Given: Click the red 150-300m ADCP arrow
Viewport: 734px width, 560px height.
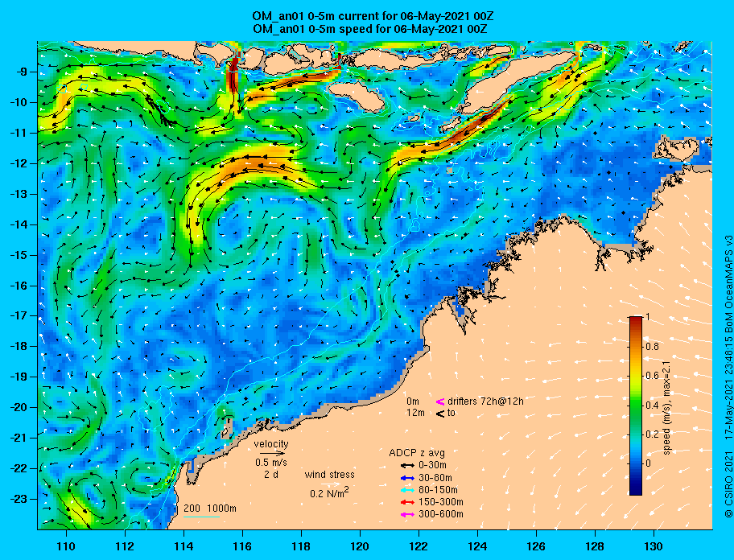Looking at the screenshot, I should [408, 502].
